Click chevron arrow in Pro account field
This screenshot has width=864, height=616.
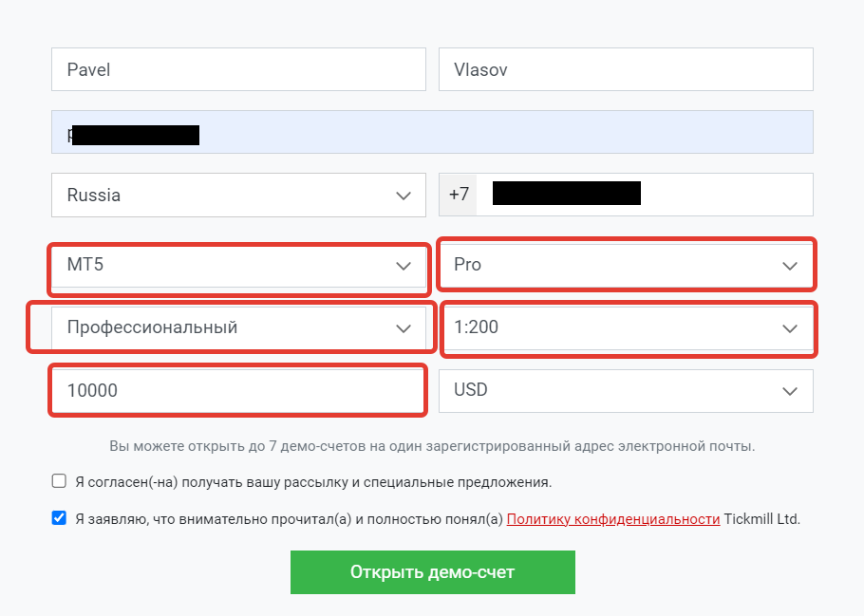790,266
